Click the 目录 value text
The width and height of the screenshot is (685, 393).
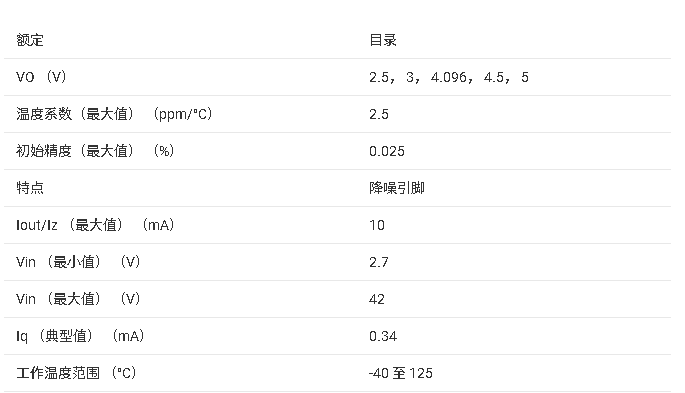pos(383,40)
